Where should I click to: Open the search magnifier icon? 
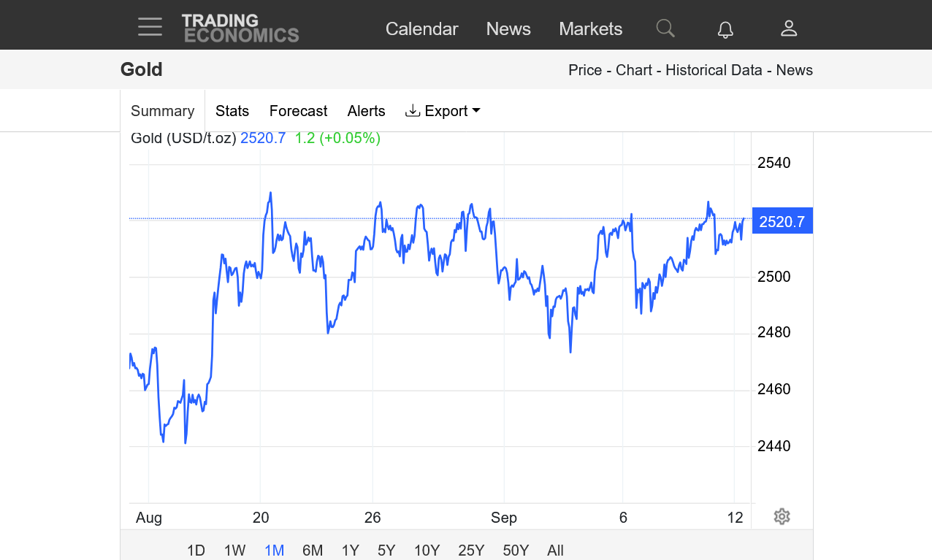coord(665,28)
